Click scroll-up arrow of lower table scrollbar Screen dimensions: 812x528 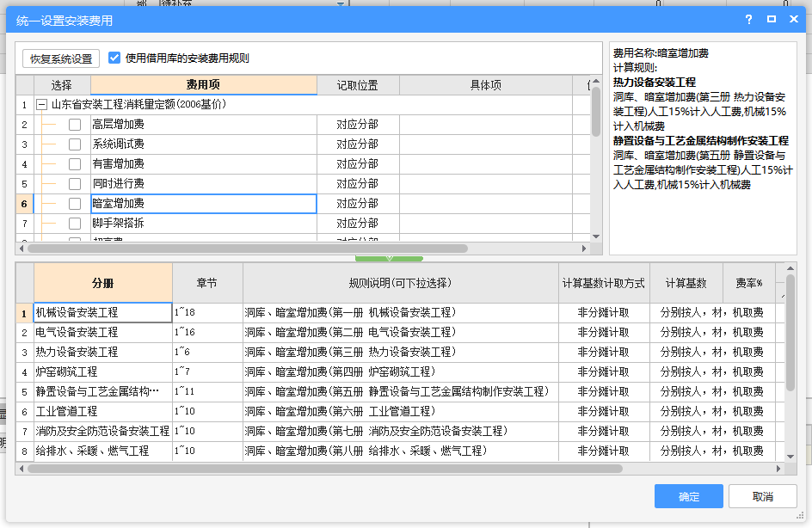[x=790, y=268]
